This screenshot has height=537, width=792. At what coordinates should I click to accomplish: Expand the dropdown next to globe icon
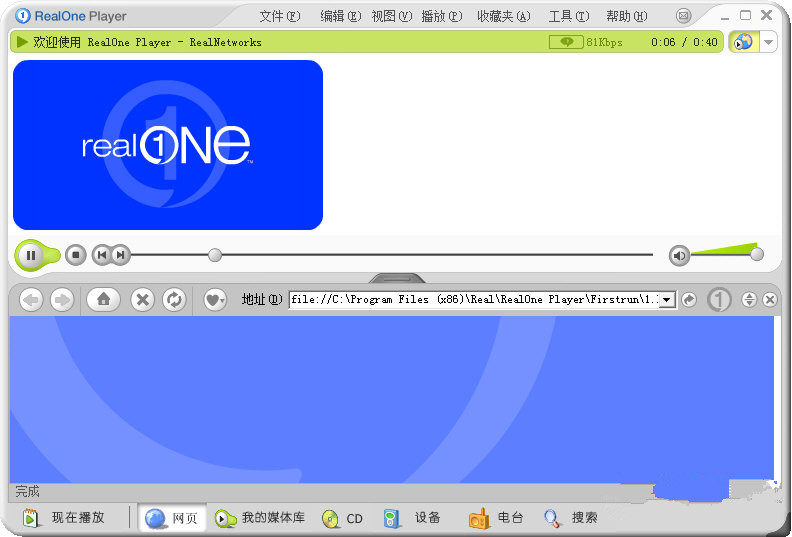(768, 42)
